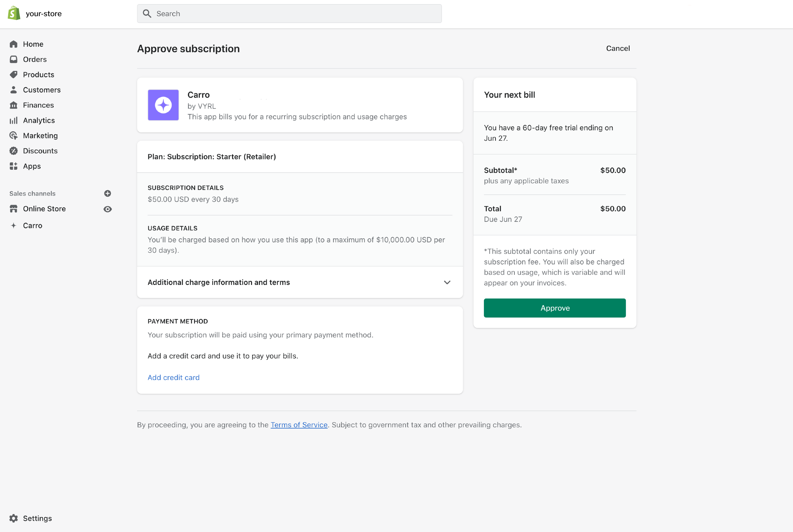The image size is (793, 532).
Task: Focus the Search input field
Action: tap(289, 14)
